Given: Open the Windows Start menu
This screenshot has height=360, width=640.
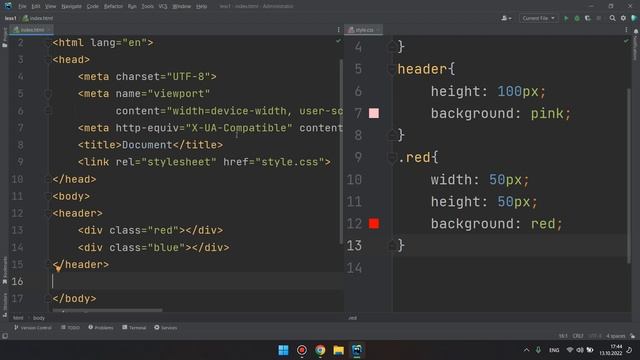Looking at the screenshot, I should (x=283, y=350).
